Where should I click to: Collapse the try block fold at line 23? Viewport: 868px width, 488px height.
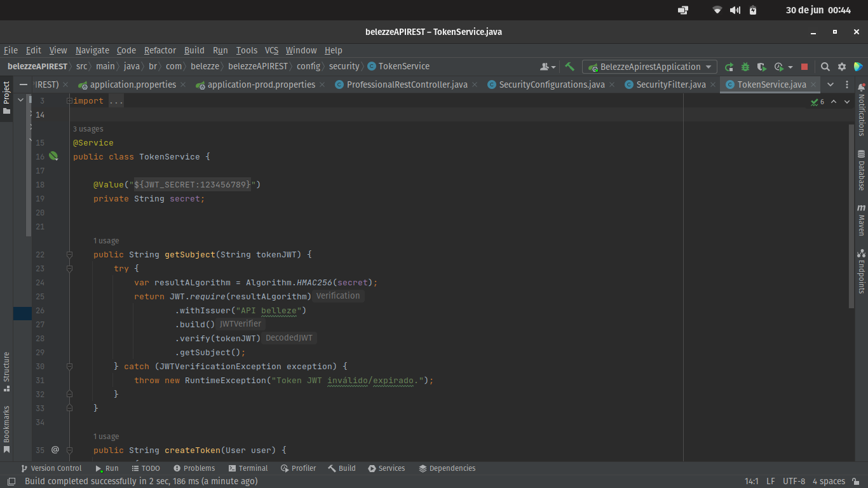69,269
